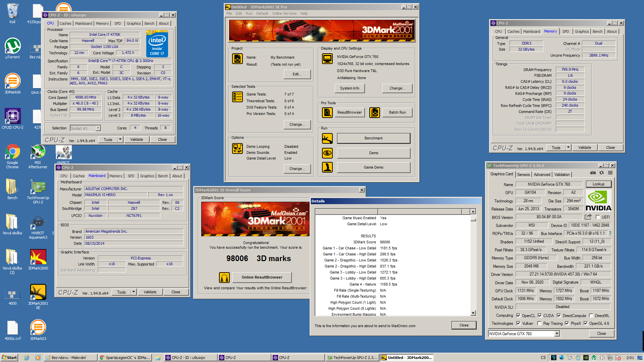This screenshot has height=362, width=644.
Task: Open MSI Afterburner desktop icon
Action: (x=38, y=156)
